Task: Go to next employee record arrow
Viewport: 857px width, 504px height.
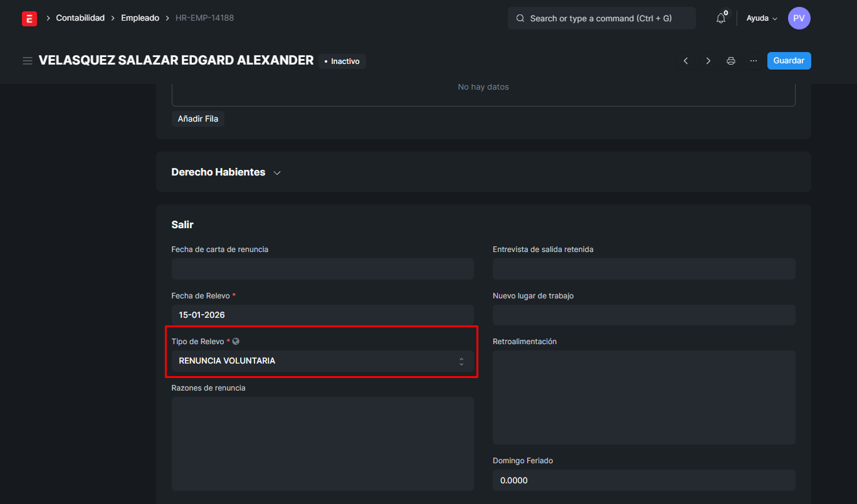Action: point(708,61)
